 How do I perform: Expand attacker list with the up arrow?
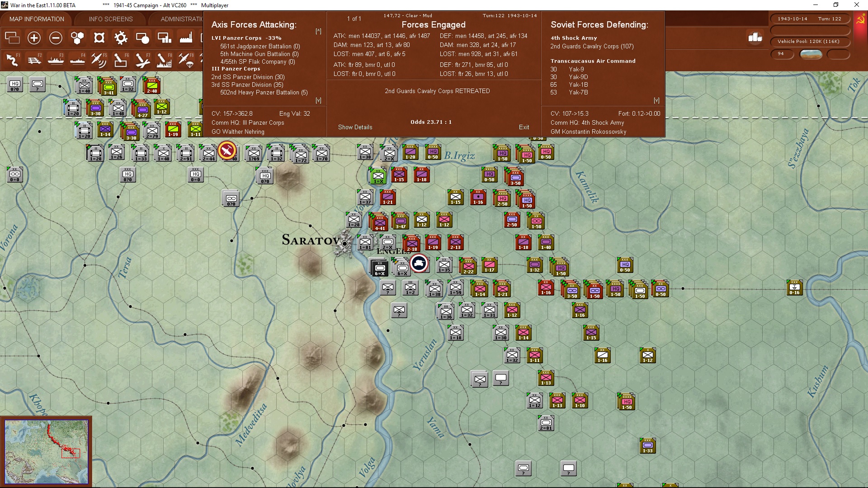(x=319, y=31)
